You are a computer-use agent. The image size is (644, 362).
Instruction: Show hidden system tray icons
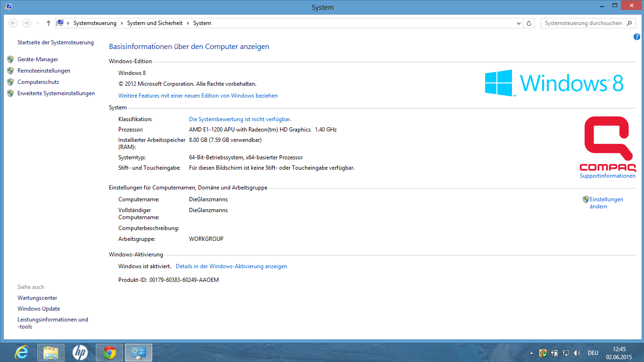(532, 353)
